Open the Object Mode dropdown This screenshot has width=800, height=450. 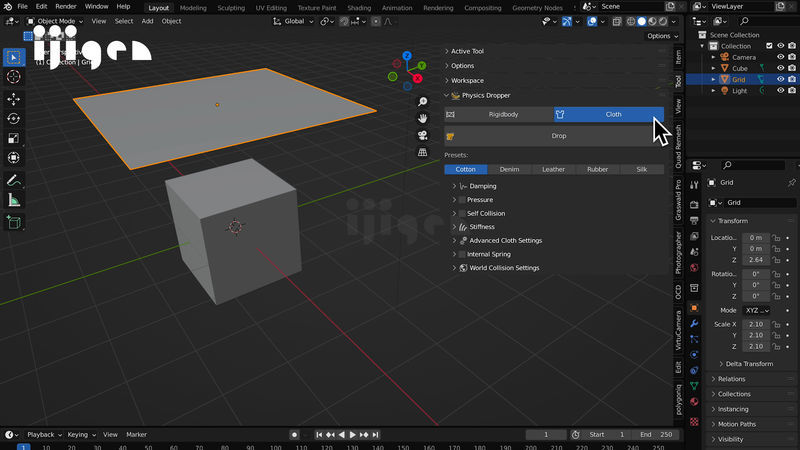(x=55, y=21)
